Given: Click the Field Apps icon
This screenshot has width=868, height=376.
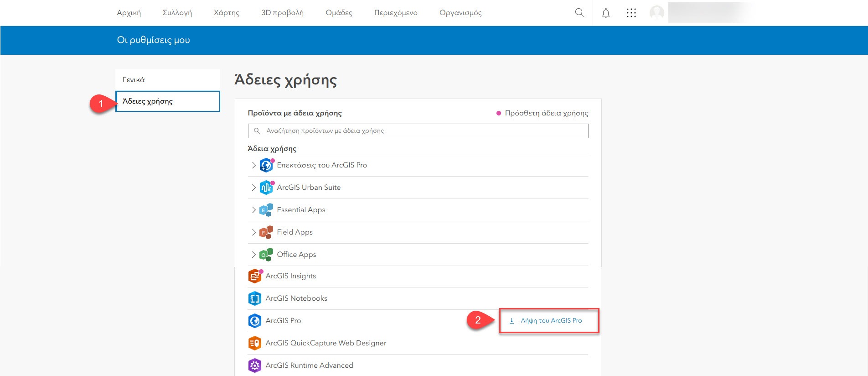Looking at the screenshot, I should (266, 232).
